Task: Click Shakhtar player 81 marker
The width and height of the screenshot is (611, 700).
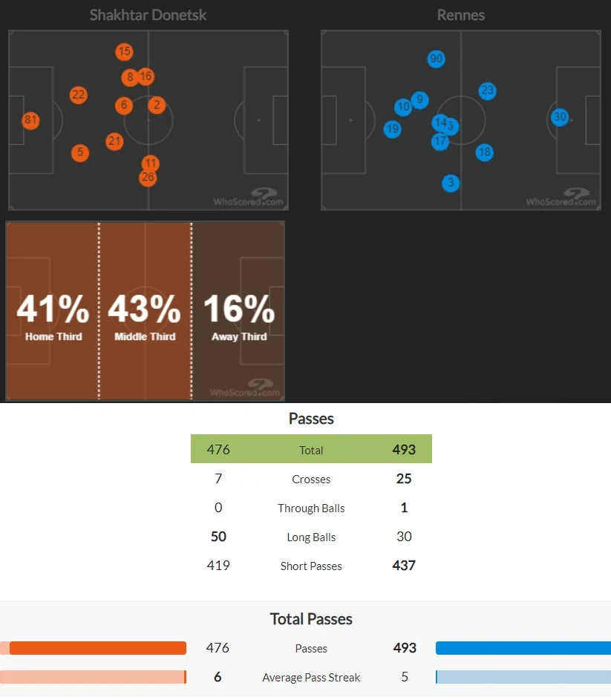Action: pyautogui.click(x=30, y=120)
